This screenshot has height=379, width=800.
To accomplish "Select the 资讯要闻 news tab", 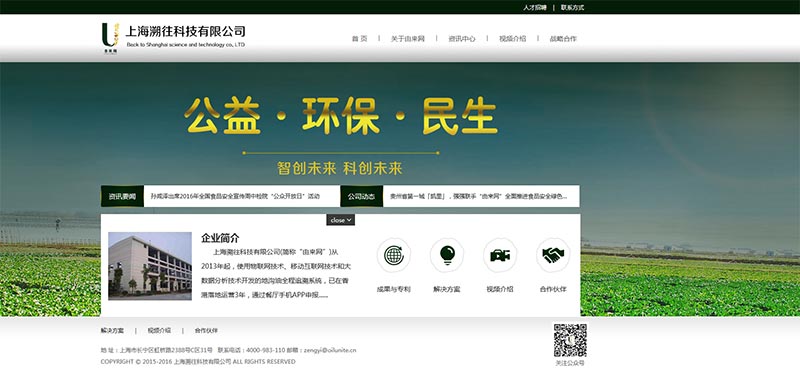I will pos(122,196).
